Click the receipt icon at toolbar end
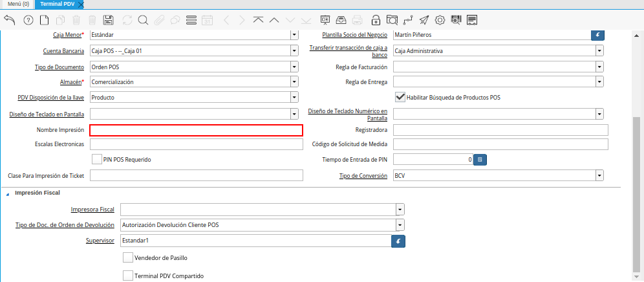This screenshot has width=644, height=282. pyautogui.click(x=472, y=20)
